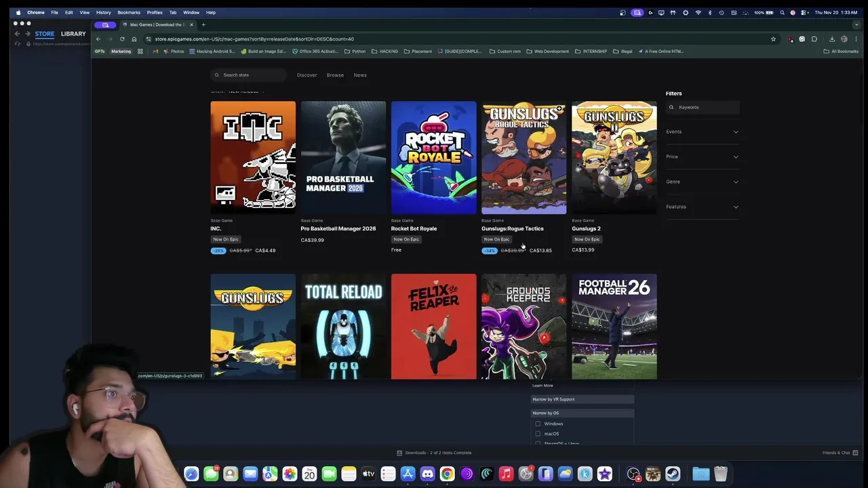Open Football Manager 26 cover
868x488 pixels.
pyautogui.click(x=614, y=327)
